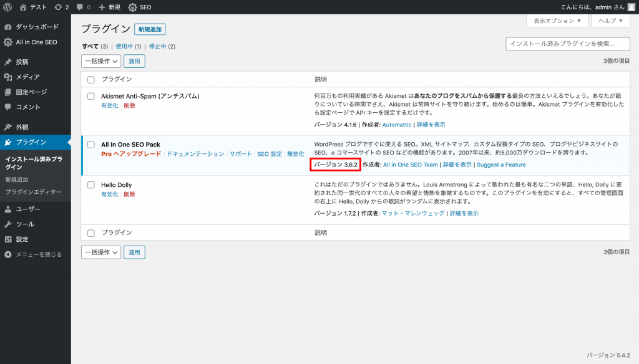Click the ツール wrench sidebar icon
This screenshot has width=639, height=364.
point(7,224)
